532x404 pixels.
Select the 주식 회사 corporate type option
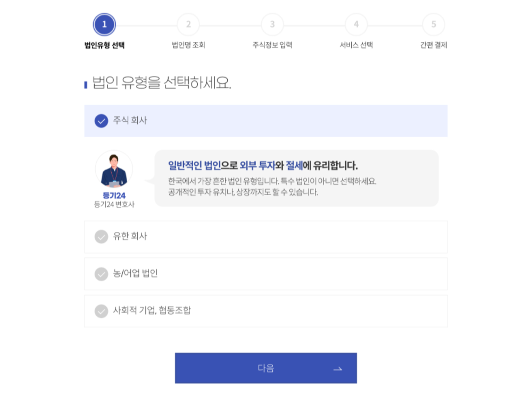tap(266, 121)
